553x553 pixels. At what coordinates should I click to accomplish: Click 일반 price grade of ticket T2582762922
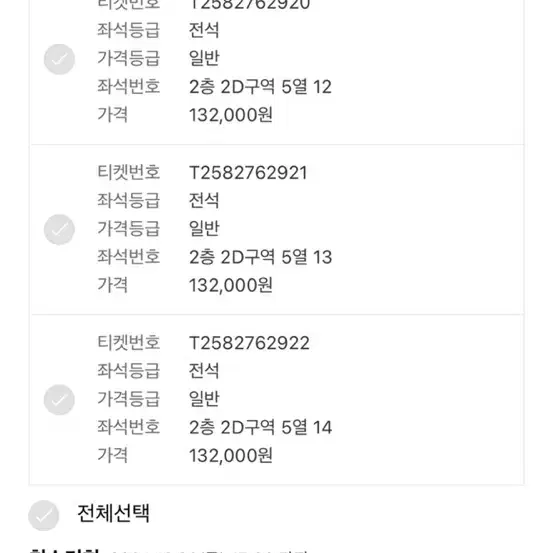[x=205, y=399]
